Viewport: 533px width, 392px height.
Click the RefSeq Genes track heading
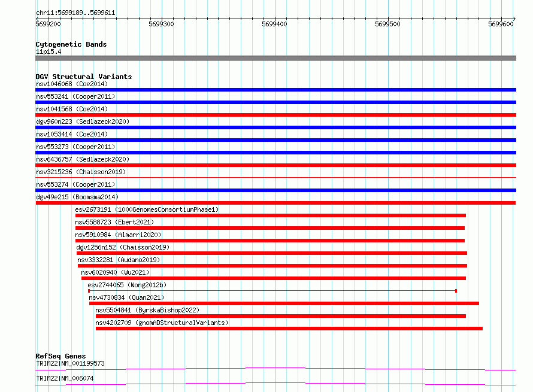60,356
